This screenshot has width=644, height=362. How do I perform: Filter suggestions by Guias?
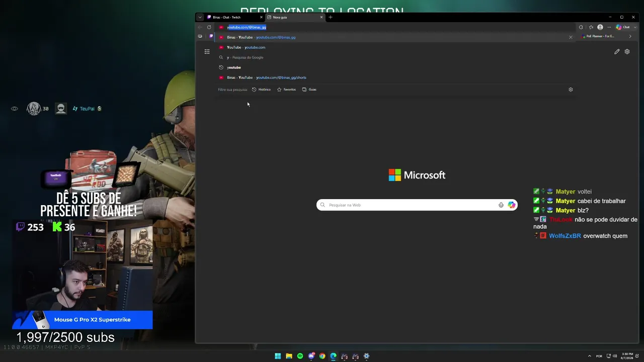pyautogui.click(x=309, y=89)
